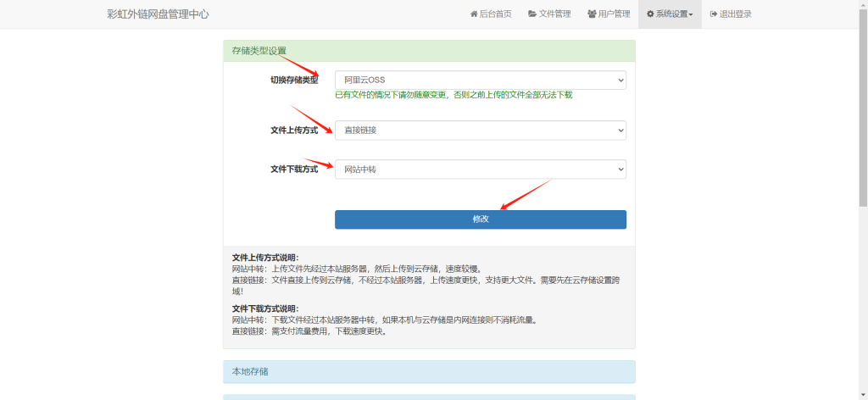This screenshot has height=400, width=868.
Task: Click the folder icon beside 文件管理
Action: click(532, 14)
